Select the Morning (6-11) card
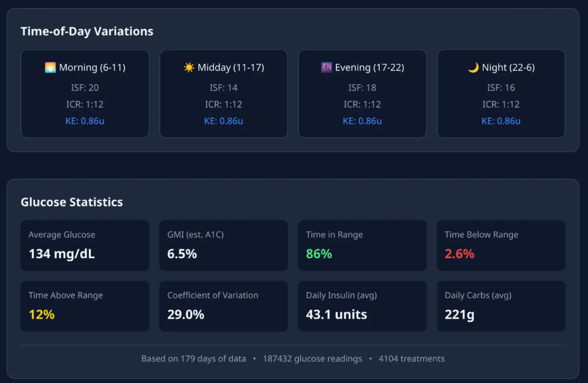 [85, 94]
